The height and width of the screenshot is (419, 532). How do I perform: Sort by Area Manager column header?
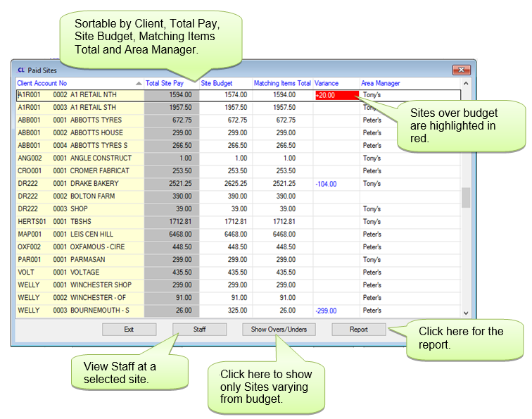pyautogui.click(x=381, y=83)
